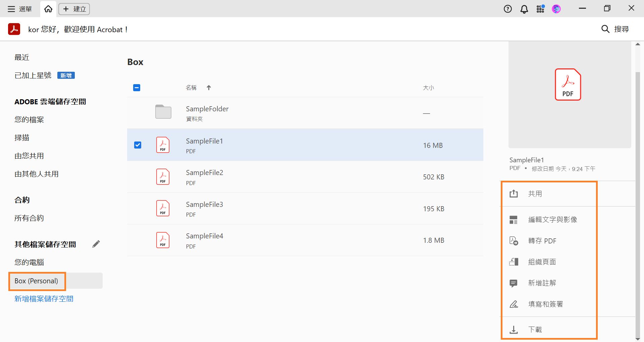Click the Home icon tab
Viewport: 644px width, 342px height.
click(x=48, y=9)
